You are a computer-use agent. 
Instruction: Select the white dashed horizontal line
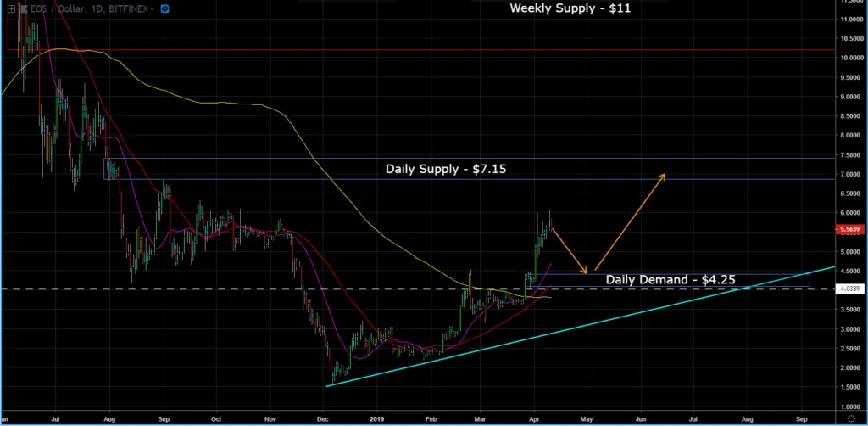coord(254,289)
